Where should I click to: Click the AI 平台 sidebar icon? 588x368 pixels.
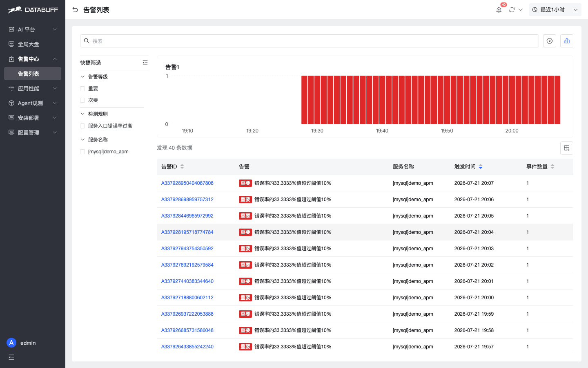[11, 29]
